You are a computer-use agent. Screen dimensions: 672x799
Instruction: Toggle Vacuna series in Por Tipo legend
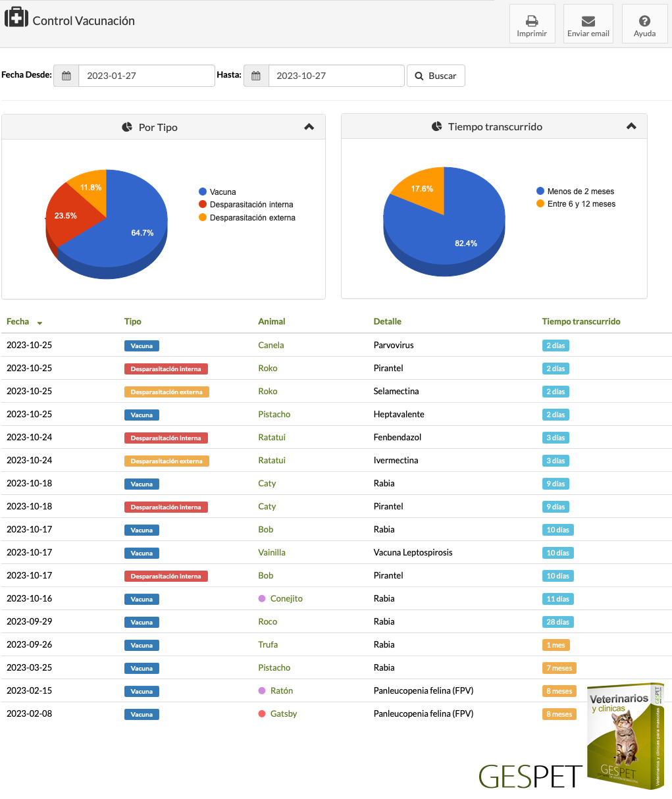[x=217, y=192]
